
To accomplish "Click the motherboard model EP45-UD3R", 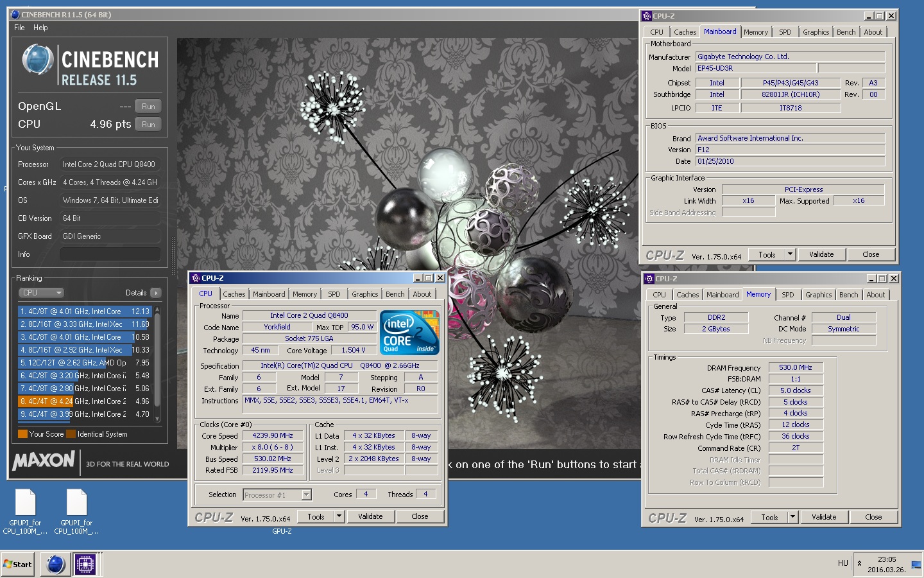I will 756,68.
